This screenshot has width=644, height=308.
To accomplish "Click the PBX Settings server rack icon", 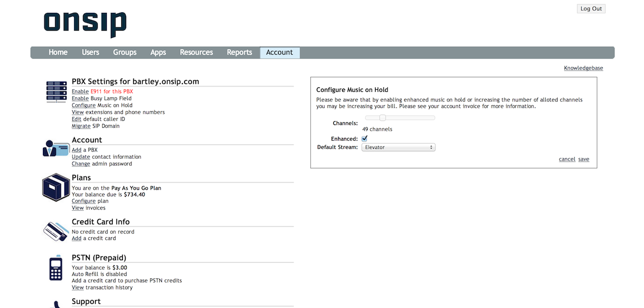I will [x=56, y=92].
